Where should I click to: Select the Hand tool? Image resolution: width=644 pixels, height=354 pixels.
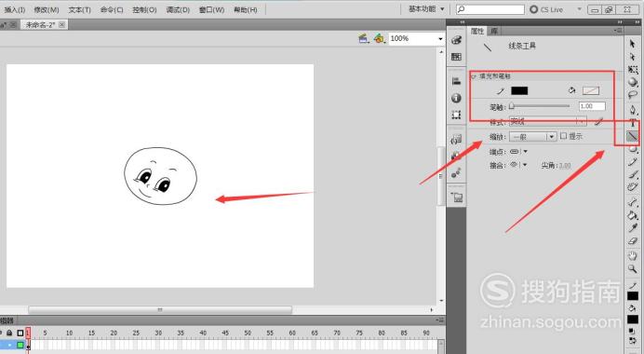click(633, 256)
